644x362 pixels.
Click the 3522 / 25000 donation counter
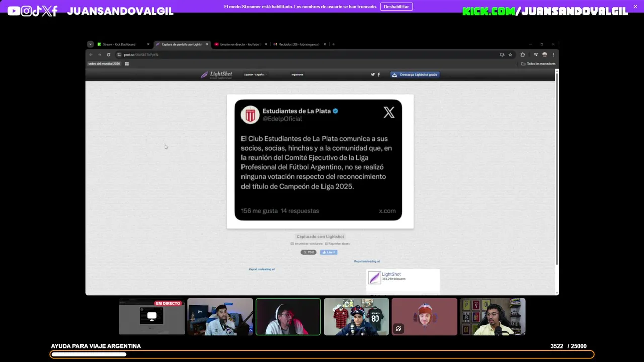(x=569, y=346)
